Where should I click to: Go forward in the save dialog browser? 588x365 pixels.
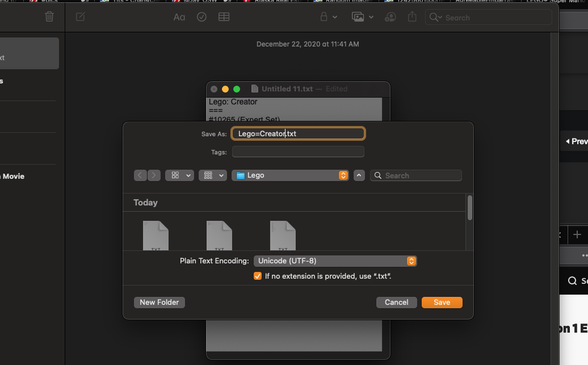(x=154, y=175)
